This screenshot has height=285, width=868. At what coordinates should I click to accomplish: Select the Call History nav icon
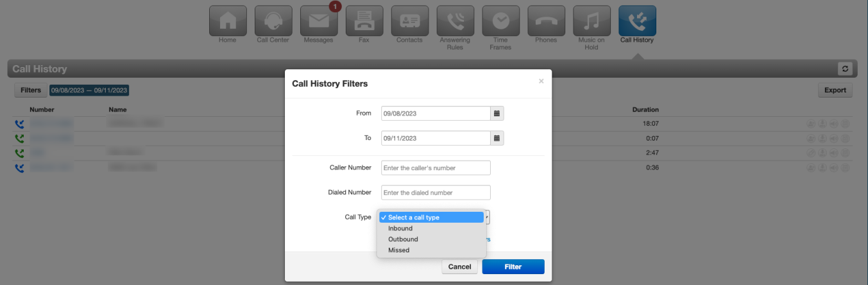click(x=638, y=21)
